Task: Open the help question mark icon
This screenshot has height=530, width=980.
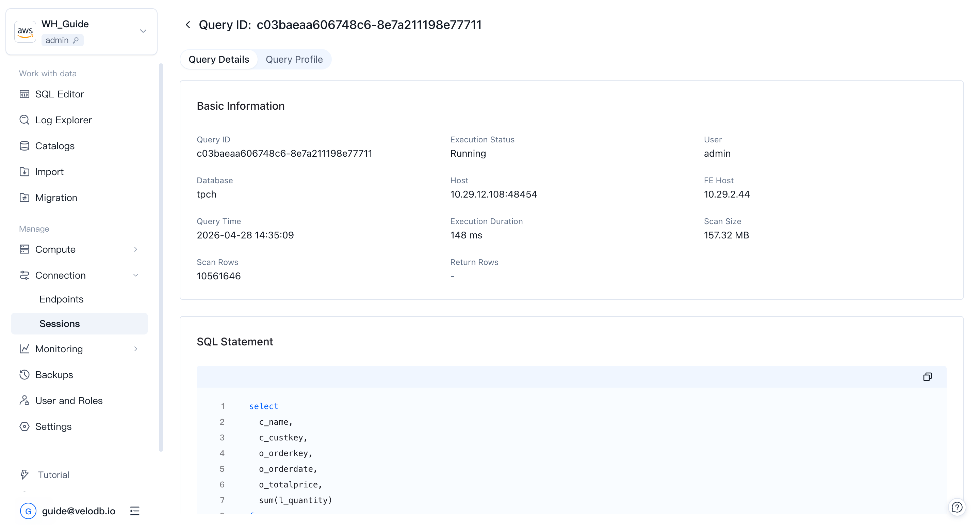Action: tap(957, 507)
